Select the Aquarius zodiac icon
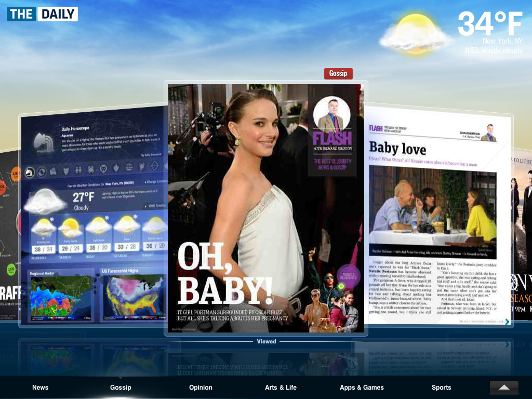The image size is (532, 399). [29, 172]
